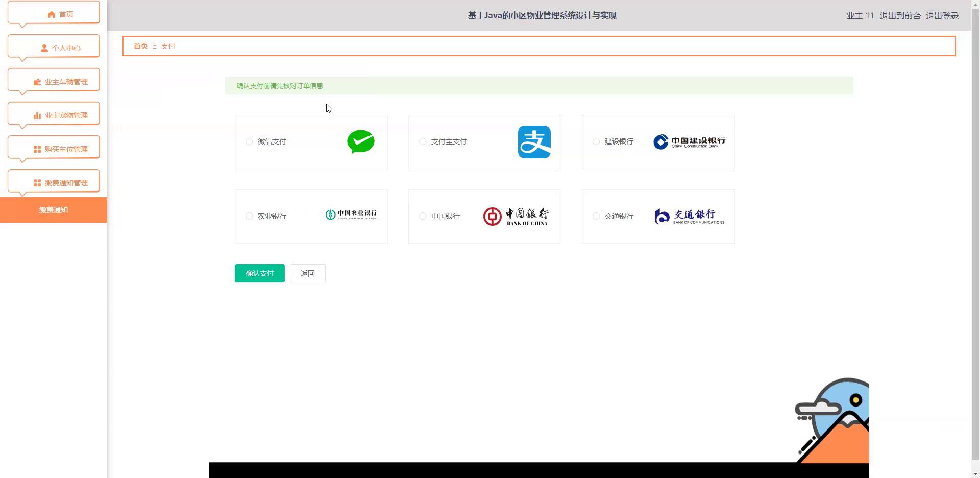
Task: Select the 农业银行 radio button
Action: pos(249,216)
